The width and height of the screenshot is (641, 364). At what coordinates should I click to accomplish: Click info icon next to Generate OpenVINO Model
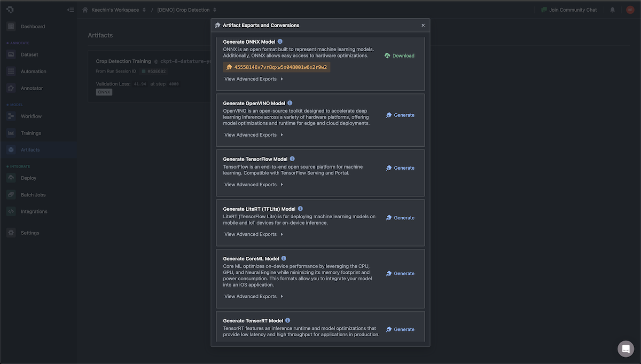coord(290,103)
